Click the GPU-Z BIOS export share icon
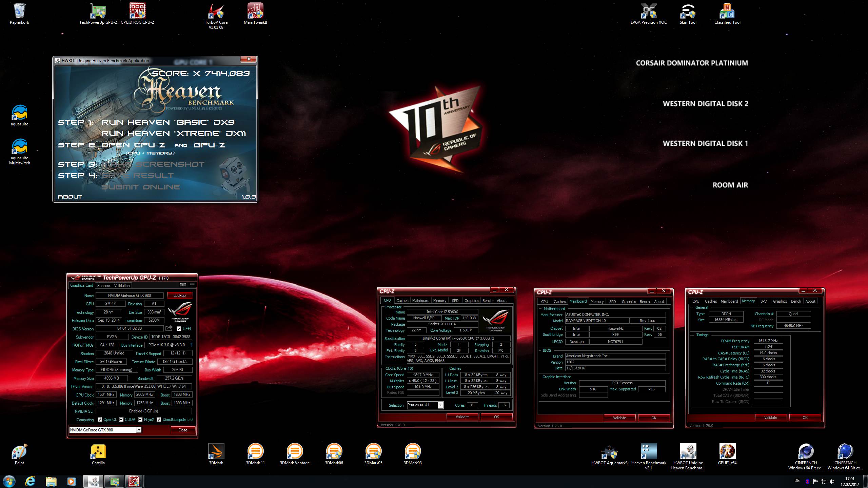This screenshot has height=488, width=868. point(169,328)
